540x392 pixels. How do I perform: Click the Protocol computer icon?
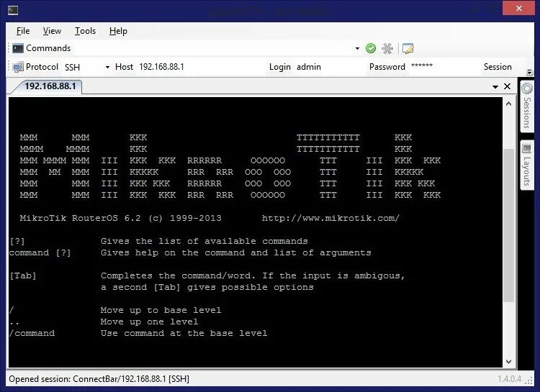18,67
